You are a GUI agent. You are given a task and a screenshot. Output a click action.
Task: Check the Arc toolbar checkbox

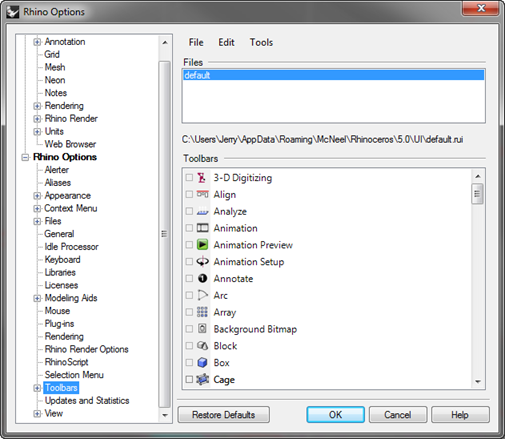[x=189, y=295]
